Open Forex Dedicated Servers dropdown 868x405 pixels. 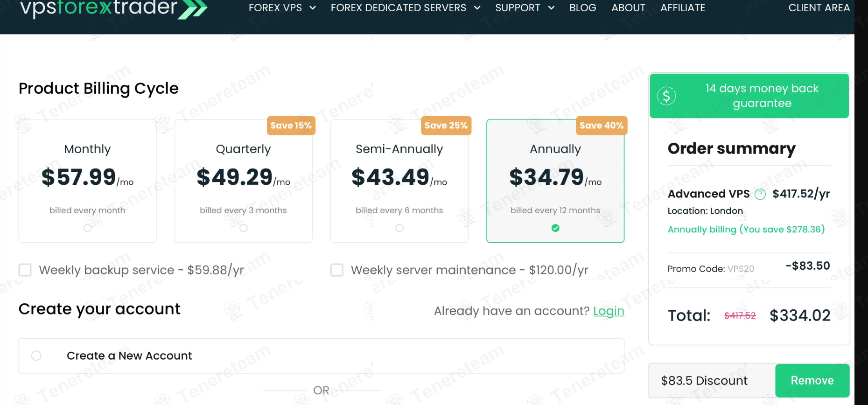pyautogui.click(x=477, y=8)
